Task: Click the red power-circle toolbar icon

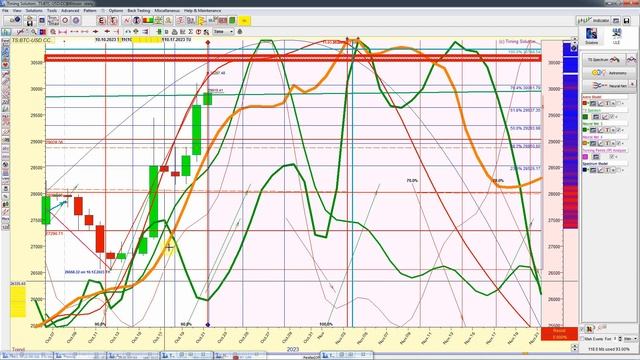Action: tap(198, 31)
